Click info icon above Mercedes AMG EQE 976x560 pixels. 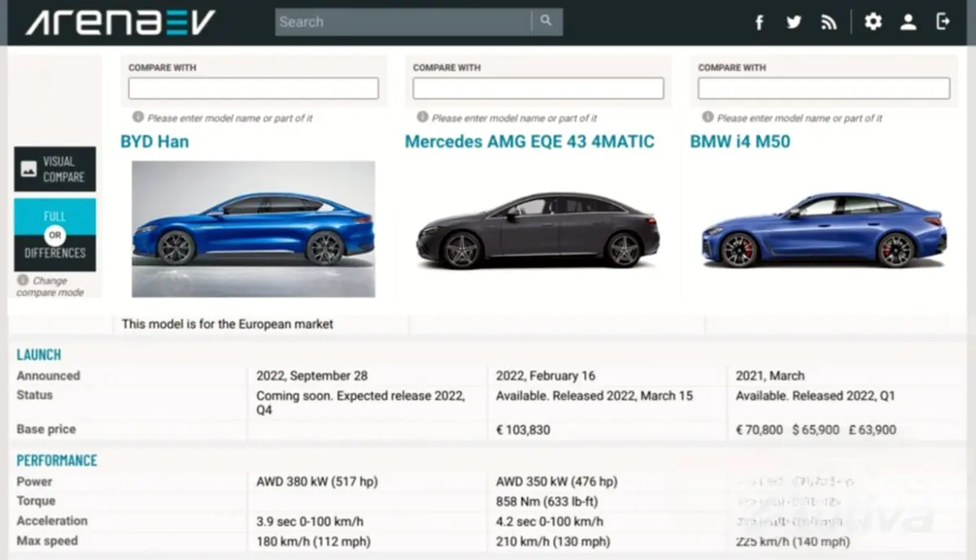(422, 117)
